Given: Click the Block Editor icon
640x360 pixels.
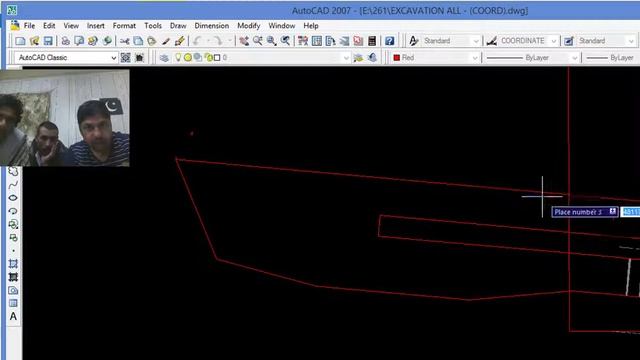Looking at the screenshot, I should [x=180, y=41].
